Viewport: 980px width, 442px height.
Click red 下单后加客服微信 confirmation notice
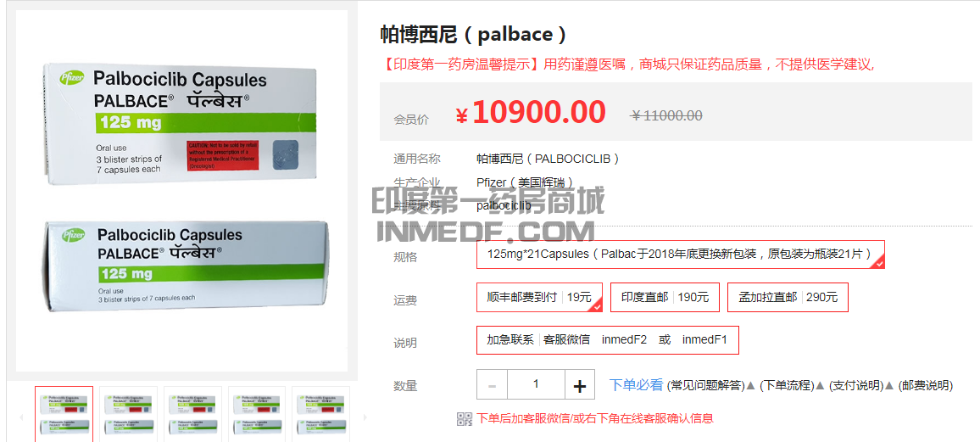594,418
